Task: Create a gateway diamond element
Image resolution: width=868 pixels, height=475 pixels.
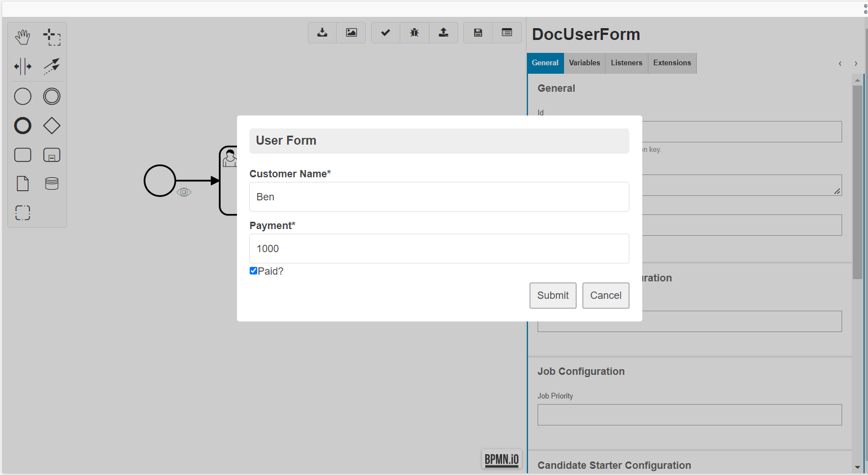Action: point(52,126)
